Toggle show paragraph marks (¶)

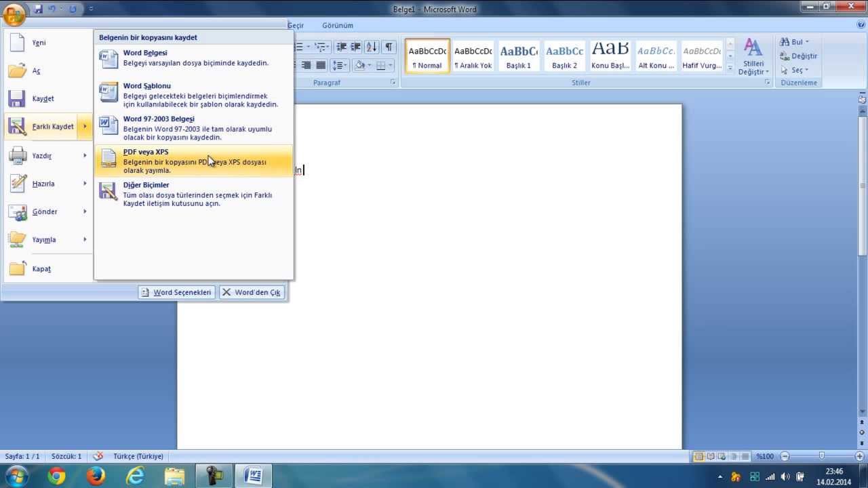tap(389, 47)
